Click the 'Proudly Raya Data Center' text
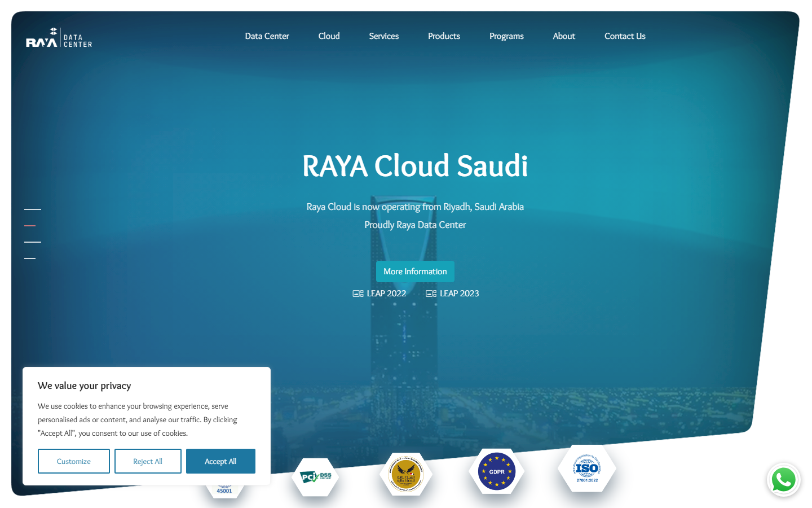Screen dimensions: 812x508 [415, 225]
